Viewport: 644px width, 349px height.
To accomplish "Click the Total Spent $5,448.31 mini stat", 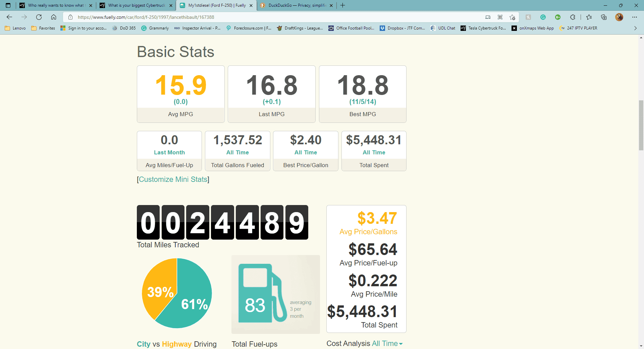I will (374, 151).
